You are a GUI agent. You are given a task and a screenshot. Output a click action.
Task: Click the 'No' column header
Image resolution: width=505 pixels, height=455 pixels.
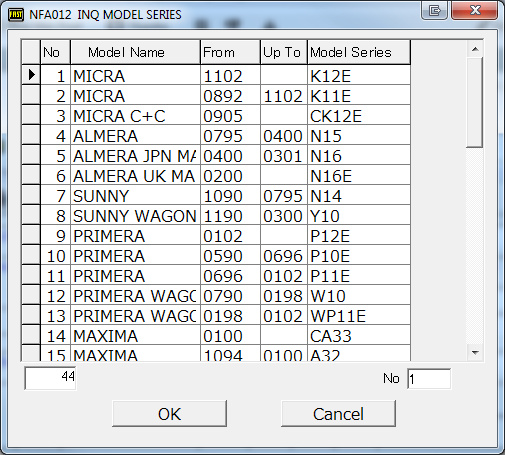55,52
